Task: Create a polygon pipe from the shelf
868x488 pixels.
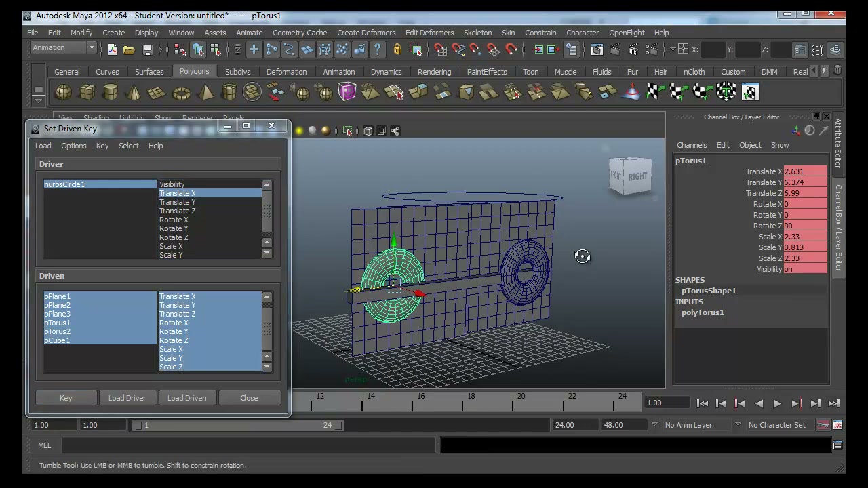Action: [229, 91]
